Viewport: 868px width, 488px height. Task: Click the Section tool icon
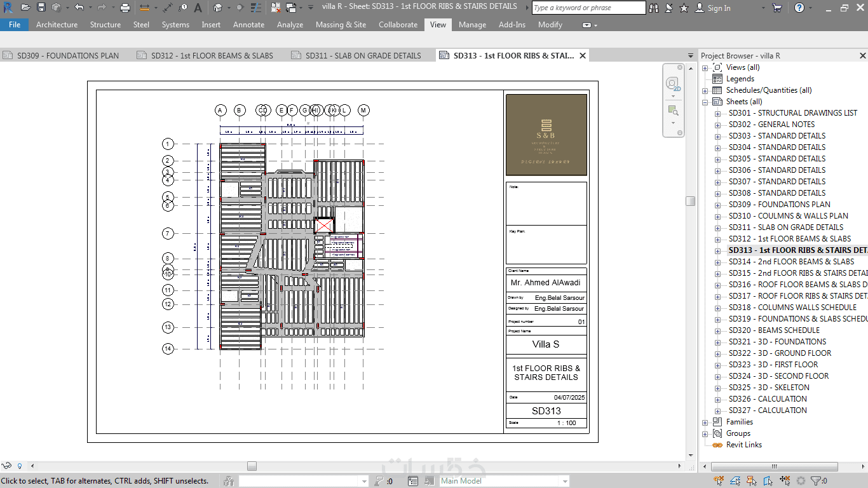240,8
